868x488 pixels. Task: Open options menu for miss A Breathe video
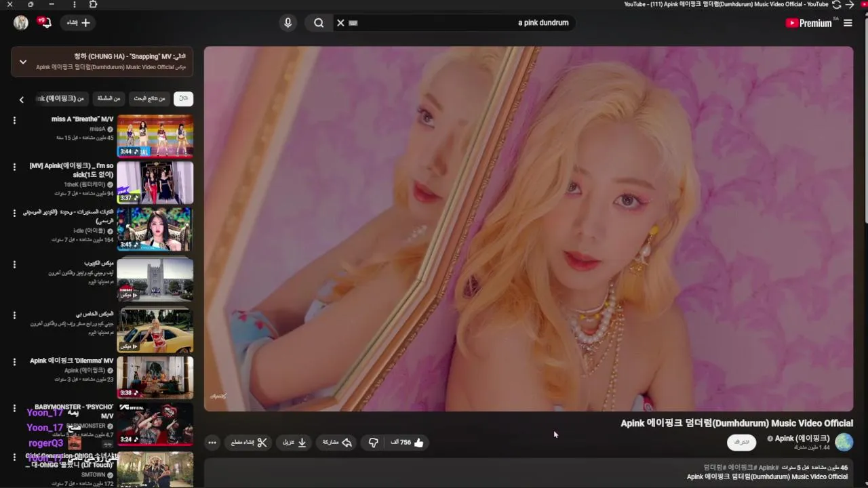pyautogui.click(x=14, y=121)
